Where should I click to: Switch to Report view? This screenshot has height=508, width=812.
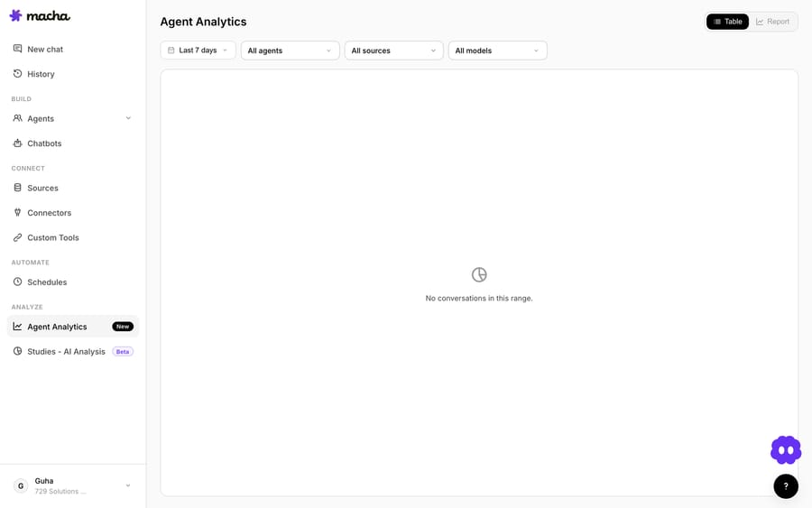[772, 22]
